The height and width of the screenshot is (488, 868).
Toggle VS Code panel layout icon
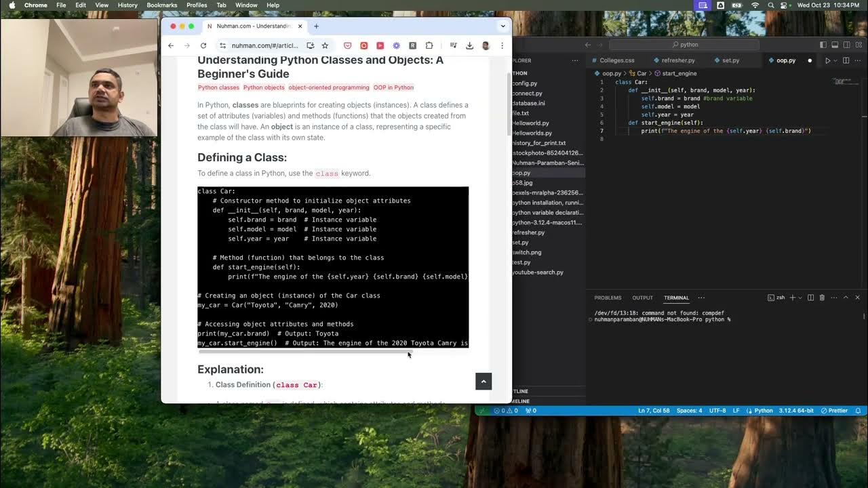pyautogui.click(x=834, y=45)
